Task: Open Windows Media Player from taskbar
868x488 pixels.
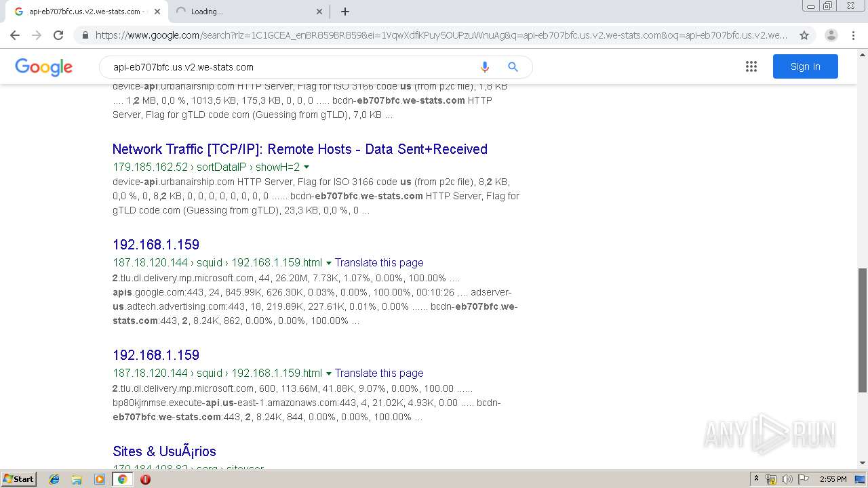Action: [100, 479]
